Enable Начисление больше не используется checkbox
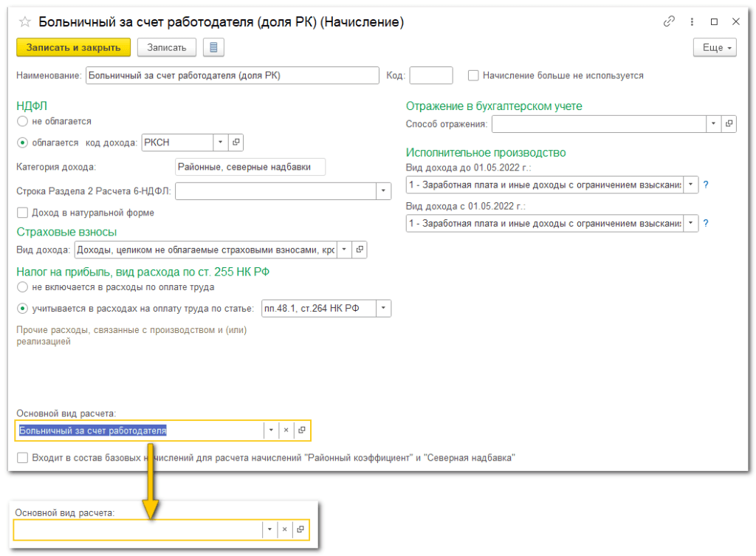The height and width of the screenshot is (556, 756). (x=474, y=75)
